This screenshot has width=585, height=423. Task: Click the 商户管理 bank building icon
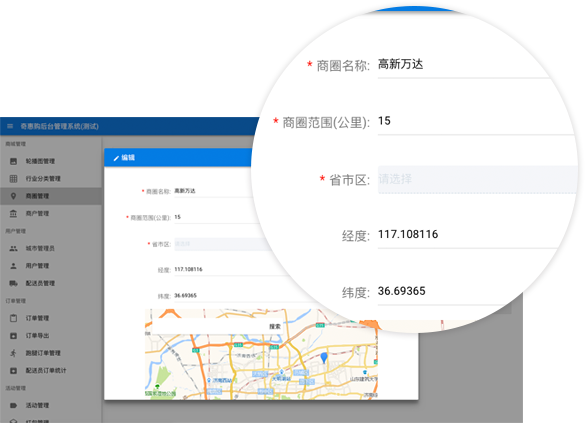13,213
